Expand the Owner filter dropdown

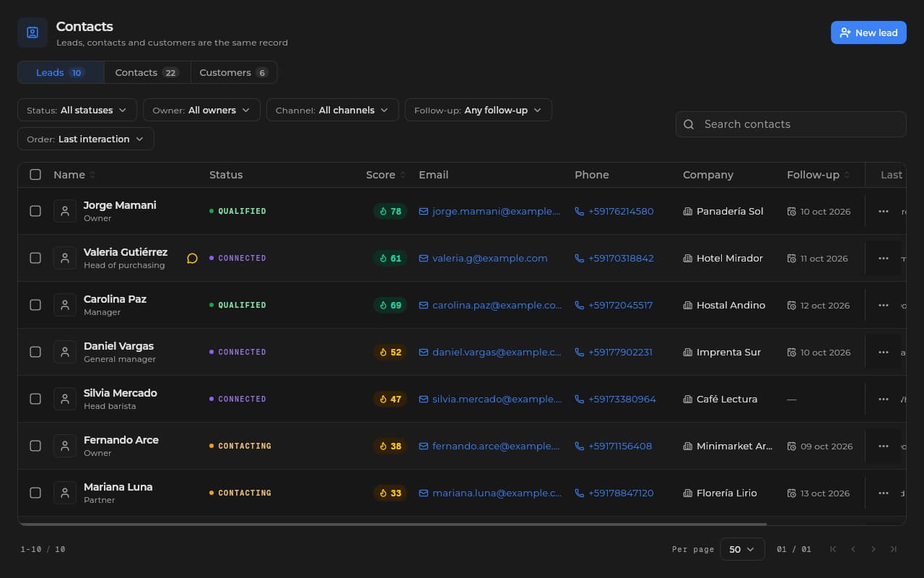(x=201, y=110)
